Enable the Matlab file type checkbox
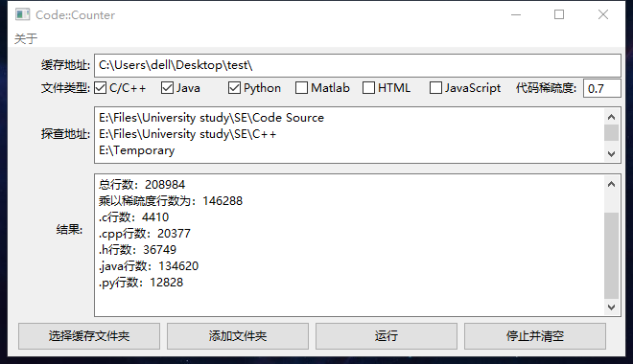Viewport: 633px width, 364px height. coord(301,88)
